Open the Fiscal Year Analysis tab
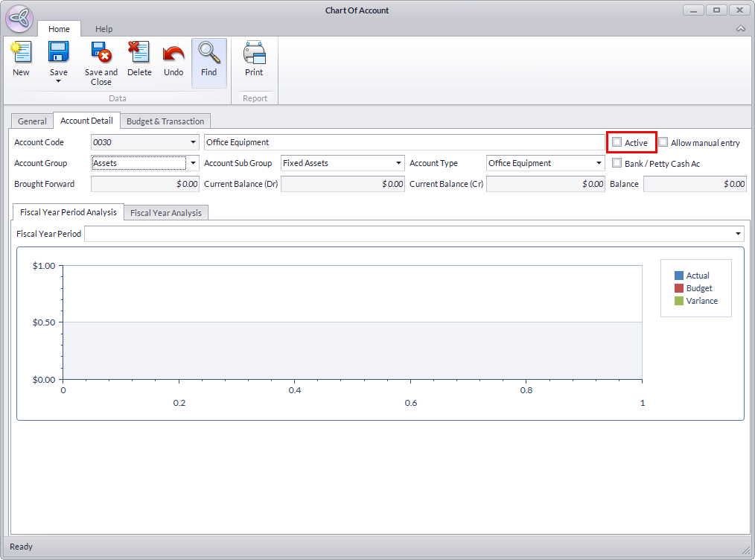This screenshot has width=755, height=560. (x=166, y=213)
